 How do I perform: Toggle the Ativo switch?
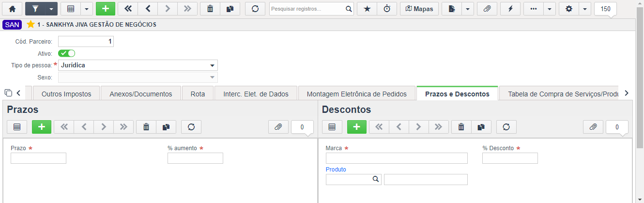[x=67, y=53]
